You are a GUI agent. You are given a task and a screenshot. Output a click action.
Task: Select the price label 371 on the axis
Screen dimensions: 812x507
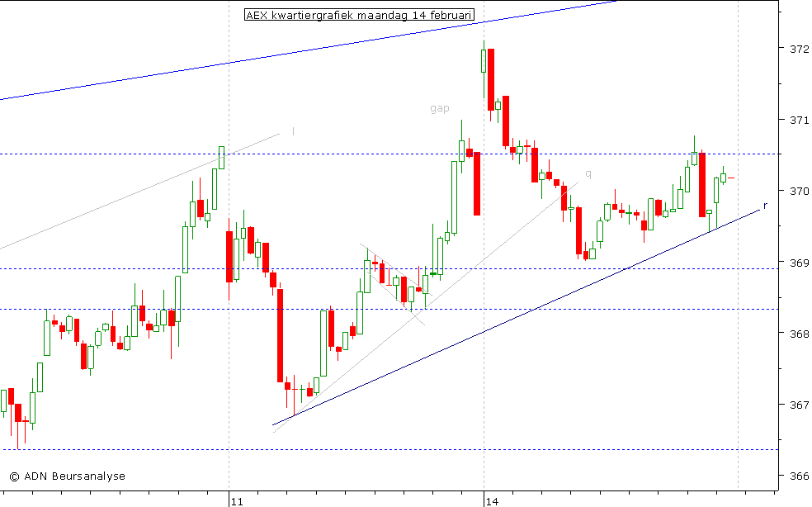(799, 121)
